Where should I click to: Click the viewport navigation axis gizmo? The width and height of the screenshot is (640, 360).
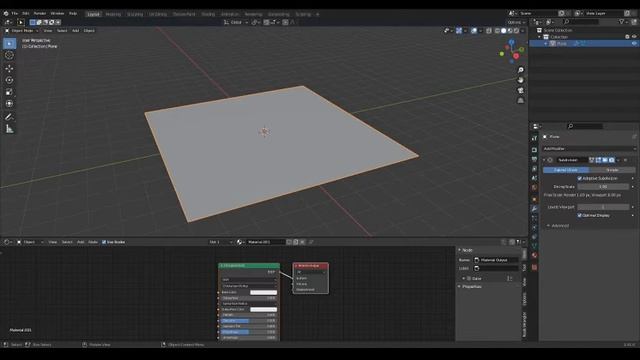(512, 51)
